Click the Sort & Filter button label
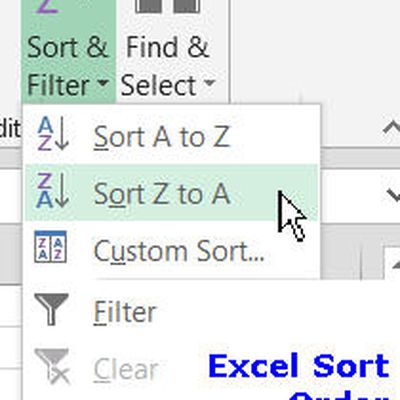The height and width of the screenshot is (400, 400). pyautogui.click(x=68, y=66)
